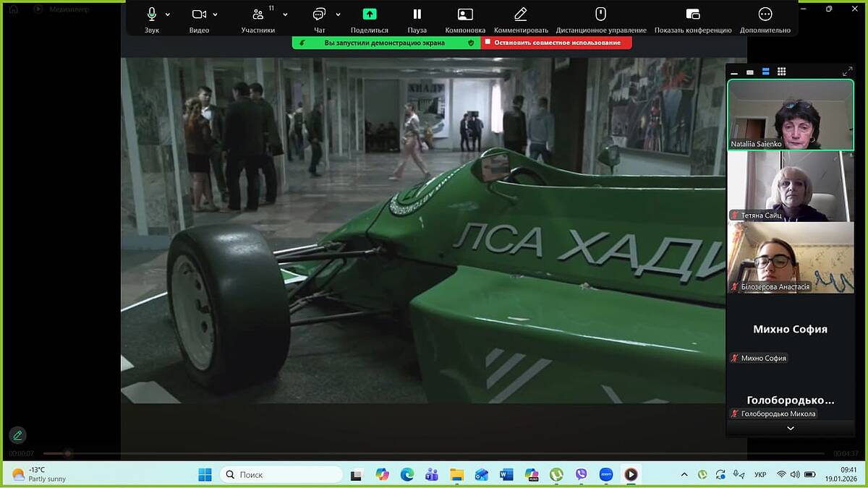Open the Annotate (Комментировать) pencil tool
Screen dimensions: 868x488
click(521, 14)
